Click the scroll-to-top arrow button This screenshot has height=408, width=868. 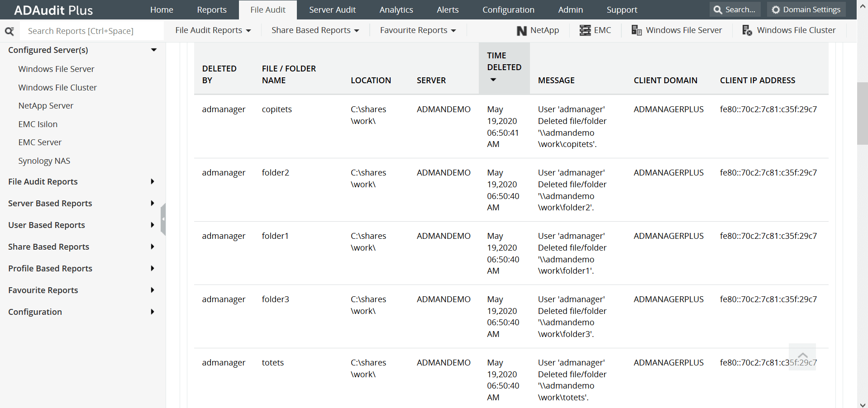click(x=802, y=356)
